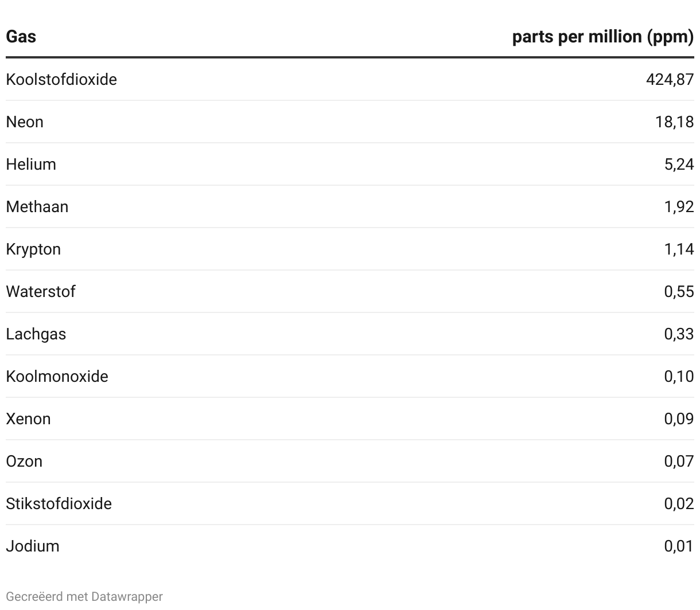Click the parts per million (ppm) header
The height and width of the screenshot is (610, 700).
tap(603, 37)
